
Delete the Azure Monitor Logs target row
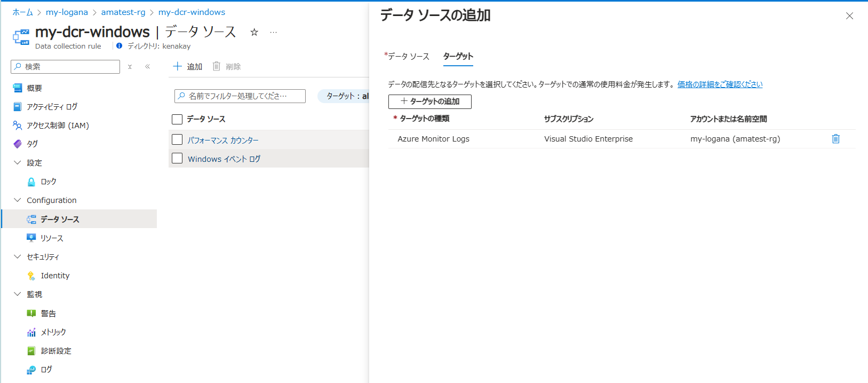click(x=835, y=139)
